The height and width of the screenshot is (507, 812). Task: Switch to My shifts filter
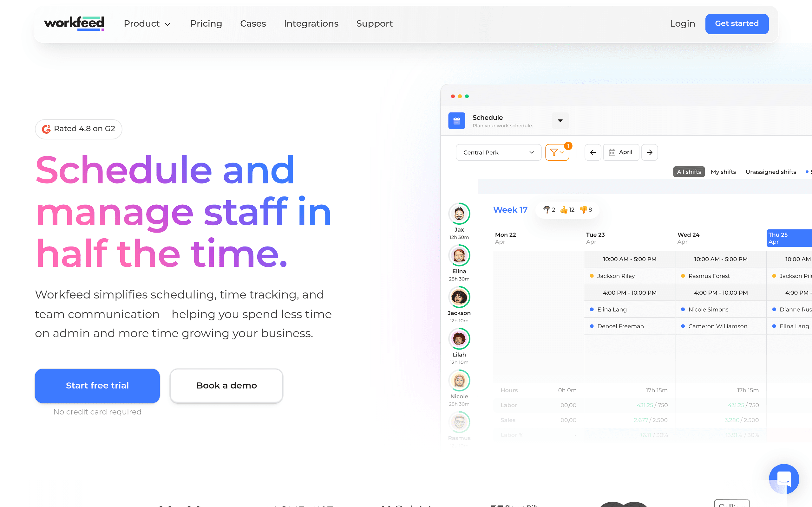(x=723, y=172)
